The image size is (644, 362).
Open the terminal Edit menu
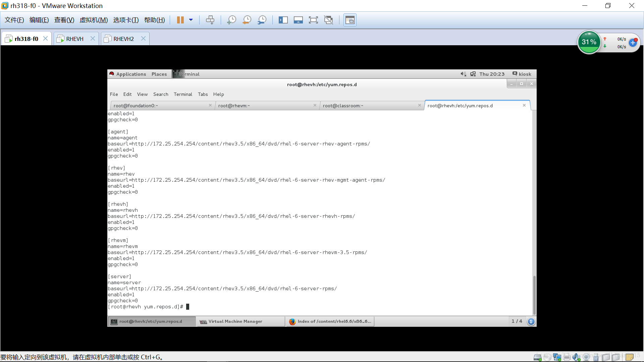[x=127, y=94]
